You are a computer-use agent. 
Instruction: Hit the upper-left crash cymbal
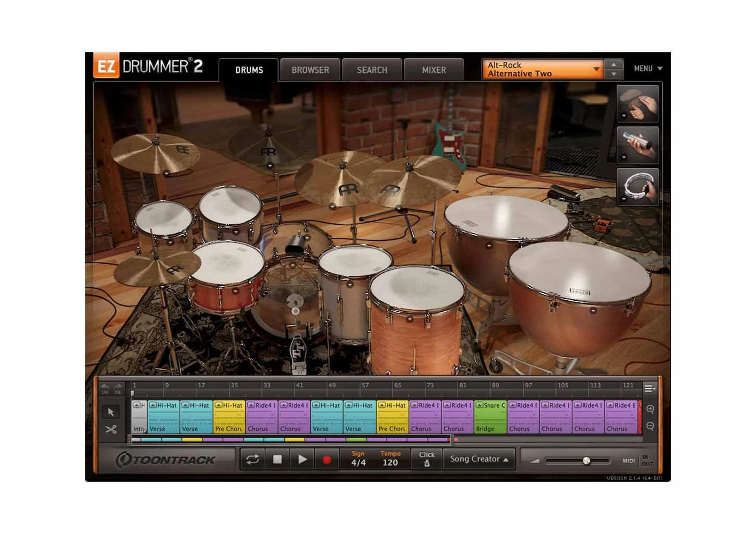click(155, 154)
